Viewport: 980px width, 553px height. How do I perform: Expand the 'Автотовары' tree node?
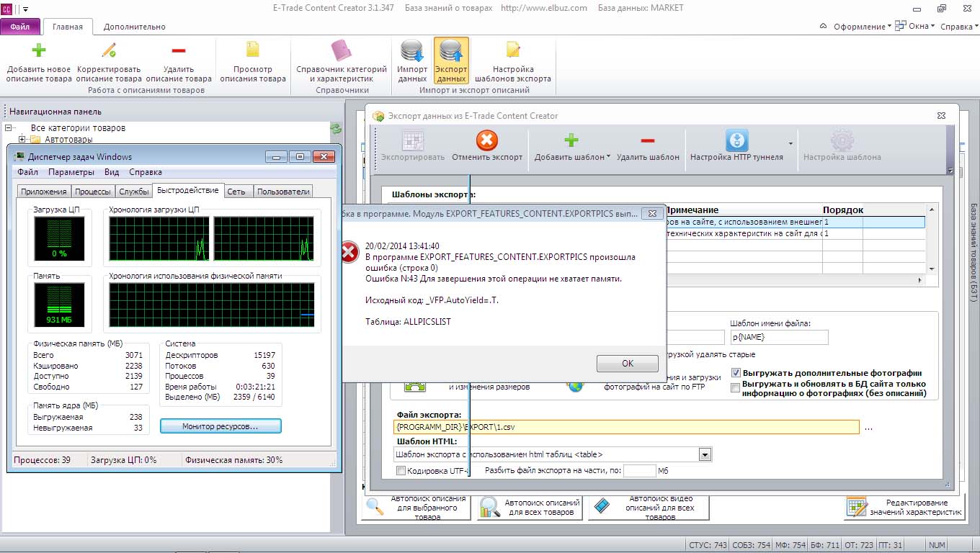[22, 140]
